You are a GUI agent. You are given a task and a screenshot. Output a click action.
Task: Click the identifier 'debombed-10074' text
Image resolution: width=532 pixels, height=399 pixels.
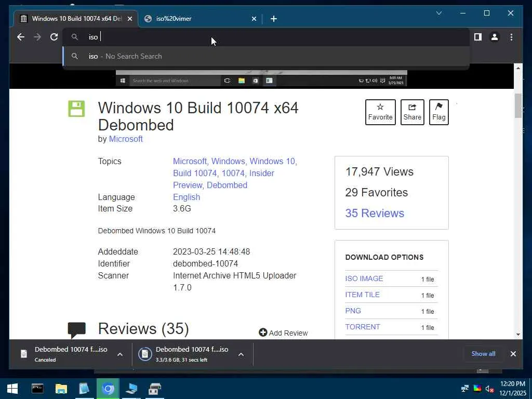tap(206, 263)
